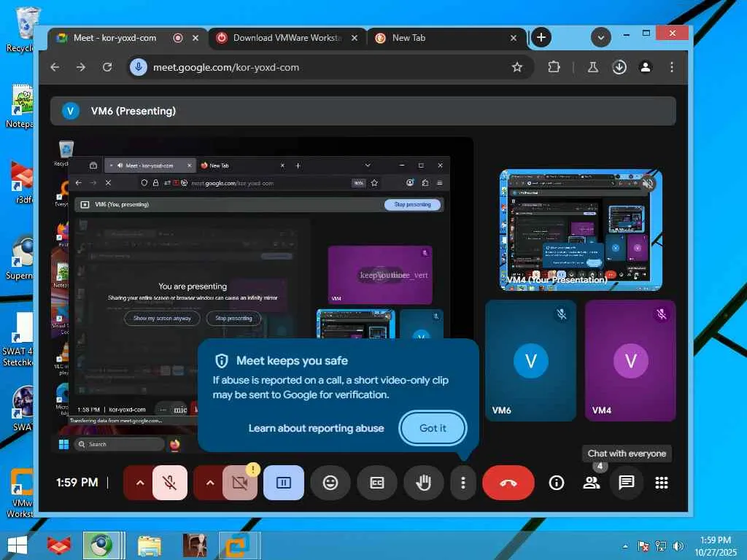Open the activities grid icon
747x560 pixels.
(x=661, y=483)
